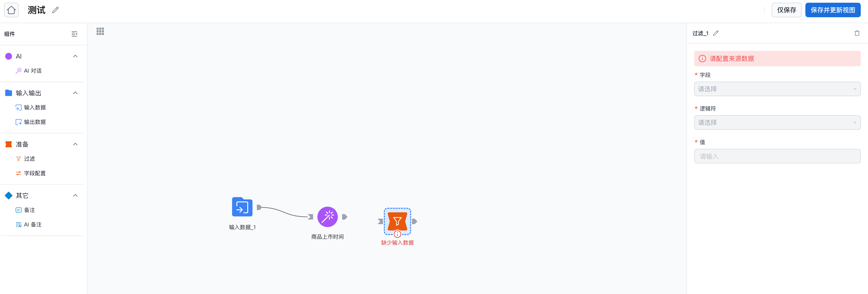The image size is (868, 294).
Task: Select the 输入数据_1 node on canvas
Action: 242,207
